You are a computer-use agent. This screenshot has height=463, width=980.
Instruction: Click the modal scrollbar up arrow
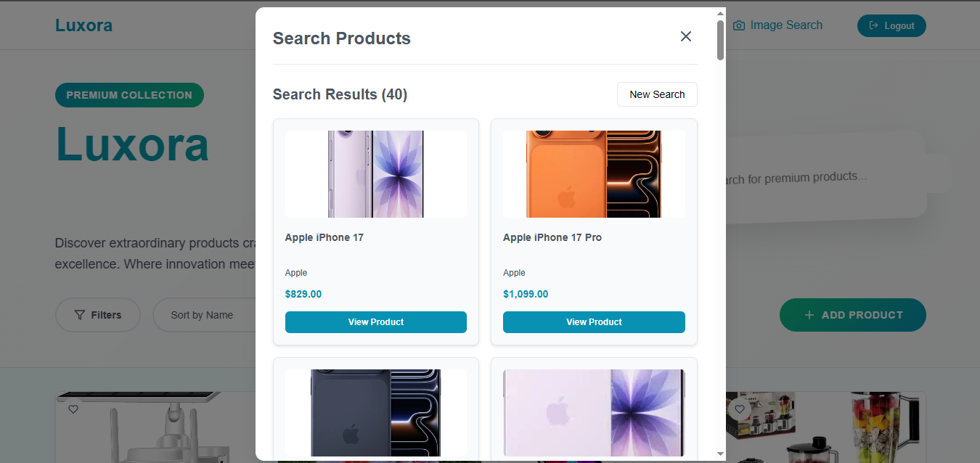[720, 13]
